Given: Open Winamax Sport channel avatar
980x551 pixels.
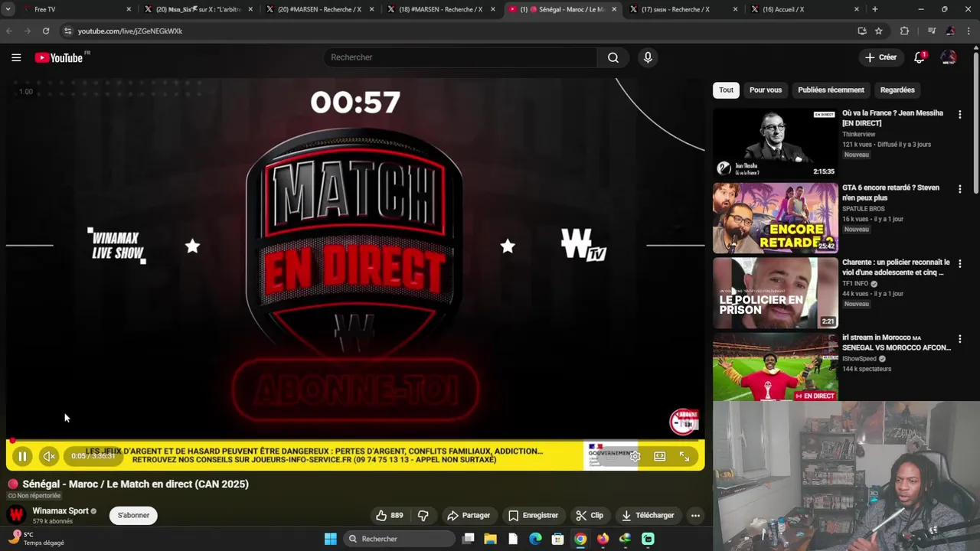Looking at the screenshot, I should point(16,515).
